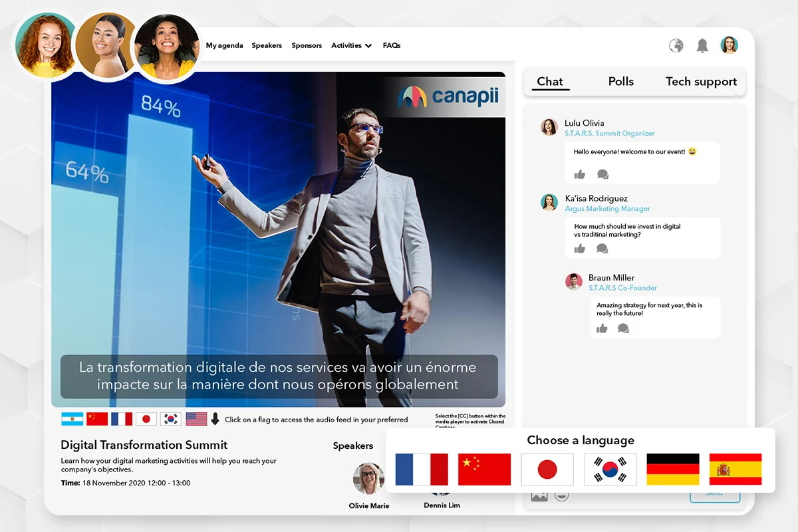
Task: Open the profile avatar in the header
Action: click(730, 45)
